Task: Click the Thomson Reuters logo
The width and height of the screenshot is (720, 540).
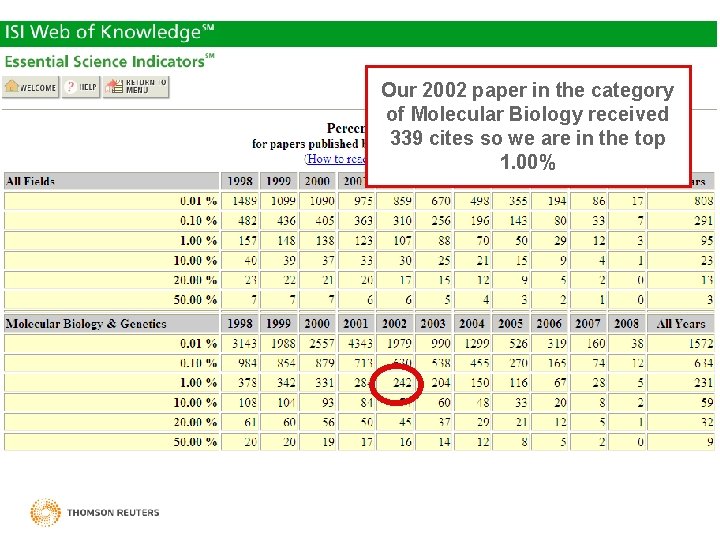Action: (95, 512)
